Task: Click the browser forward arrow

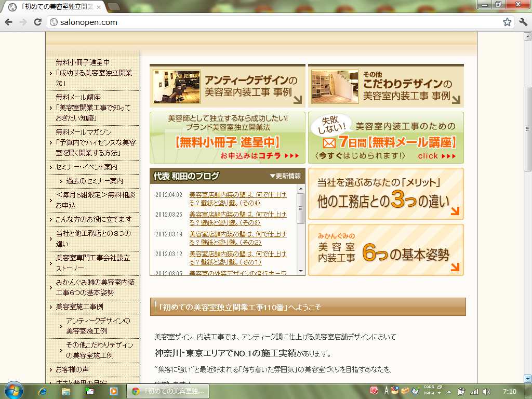Action: [23, 22]
